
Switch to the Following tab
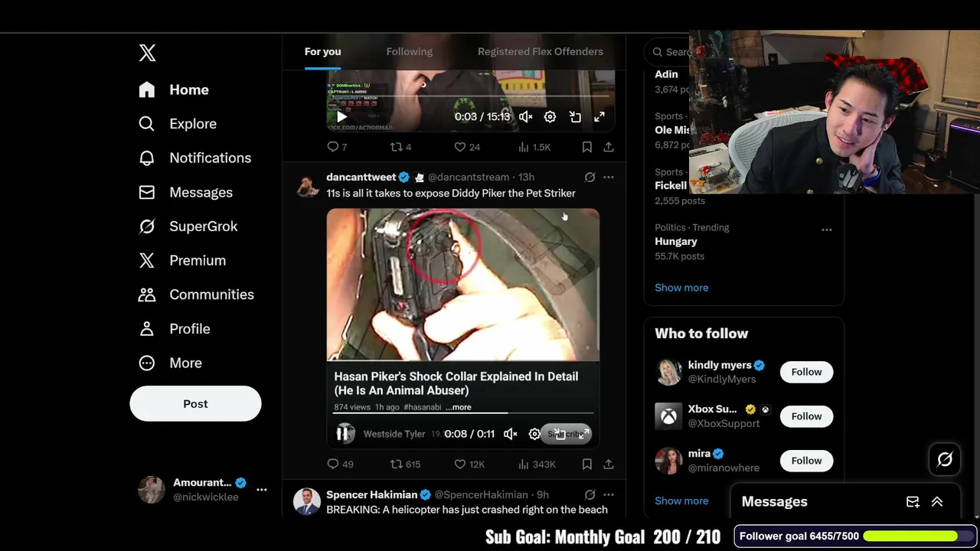coord(410,51)
